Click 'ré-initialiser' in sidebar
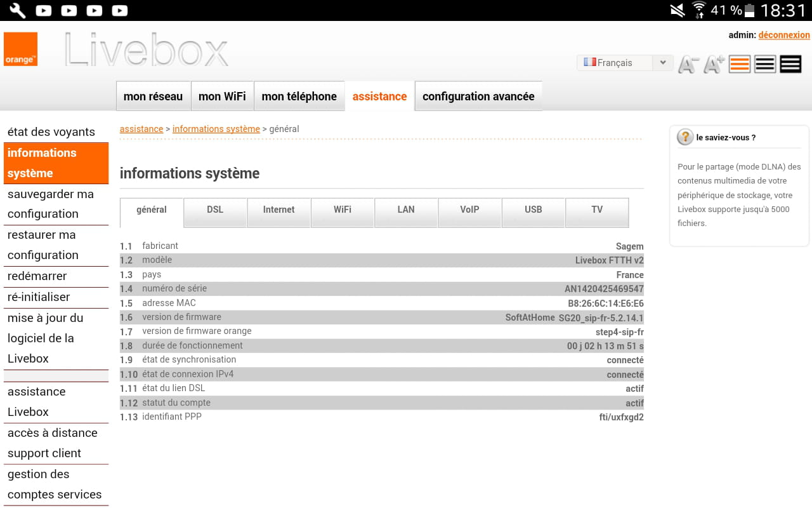The width and height of the screenshot is (812, 508). [56, 297]
